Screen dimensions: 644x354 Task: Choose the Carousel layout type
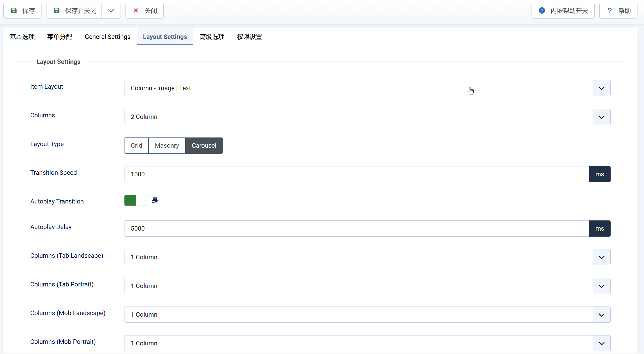pyautogui.click(x=204, y=146)
